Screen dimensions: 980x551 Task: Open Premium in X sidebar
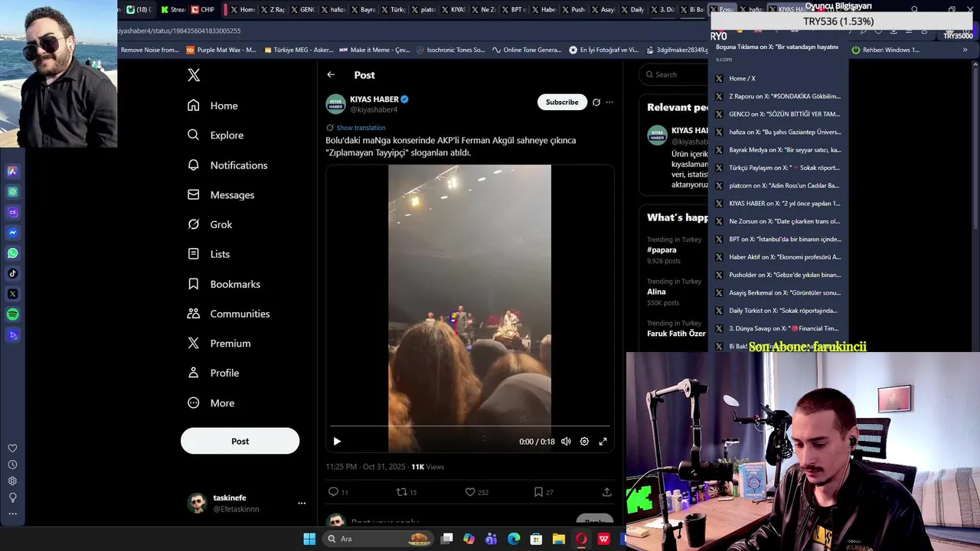pyautogui.click(x=219, y=344)
